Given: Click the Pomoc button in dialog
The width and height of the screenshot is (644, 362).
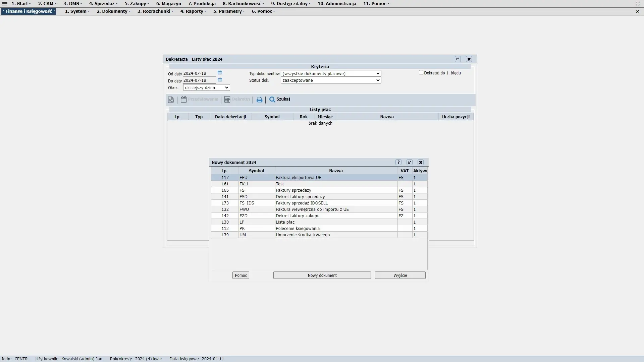Looking at the screenshot, I should point(240,275).
